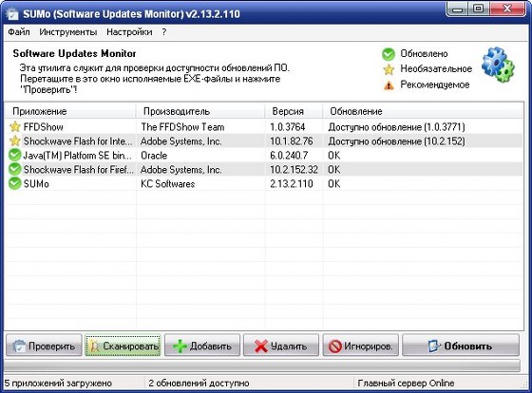
Task: Click the KC Softwares producer cell
Action: [x=167, y=184]
